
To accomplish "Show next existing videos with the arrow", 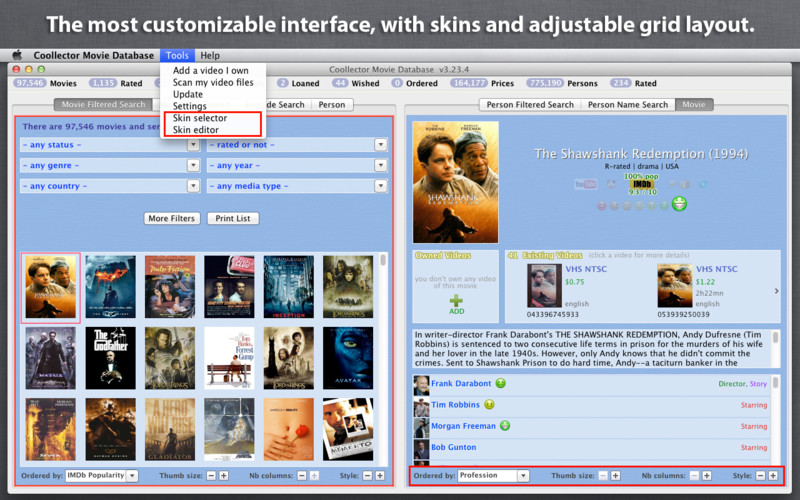I will (777, 291).
